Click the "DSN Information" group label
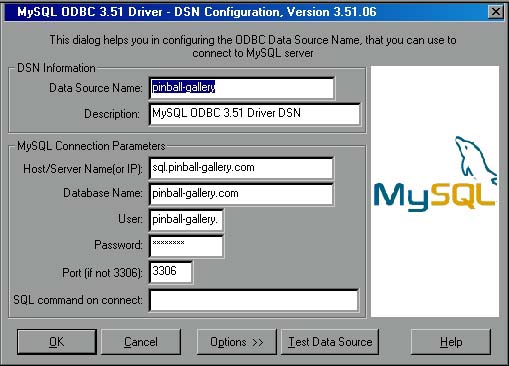Screen dimensions: 509x366 tap(56, 68)
